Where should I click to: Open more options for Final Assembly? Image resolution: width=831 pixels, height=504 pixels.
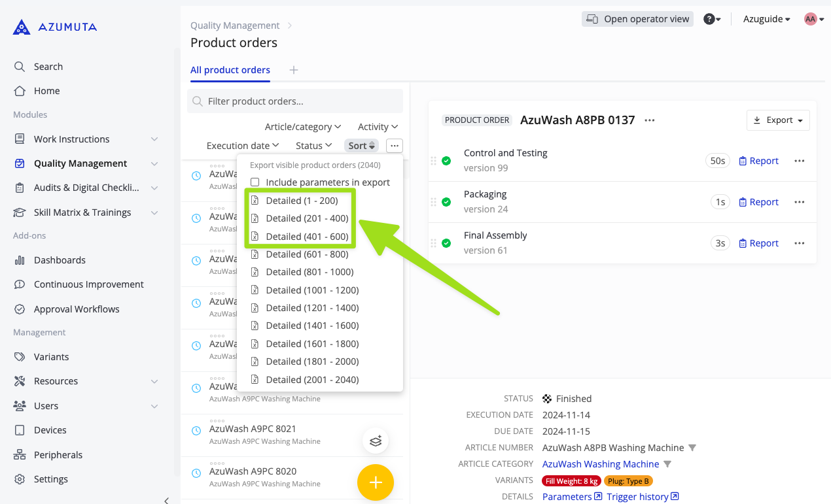pyautogui.click(x=799, y=243)
